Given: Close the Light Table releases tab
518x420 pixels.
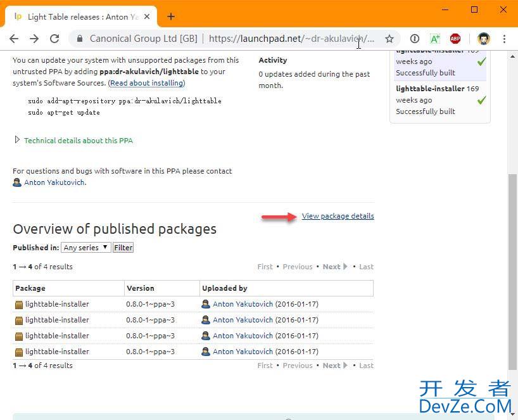Looking at the screenshot, I should click(147, 16).
